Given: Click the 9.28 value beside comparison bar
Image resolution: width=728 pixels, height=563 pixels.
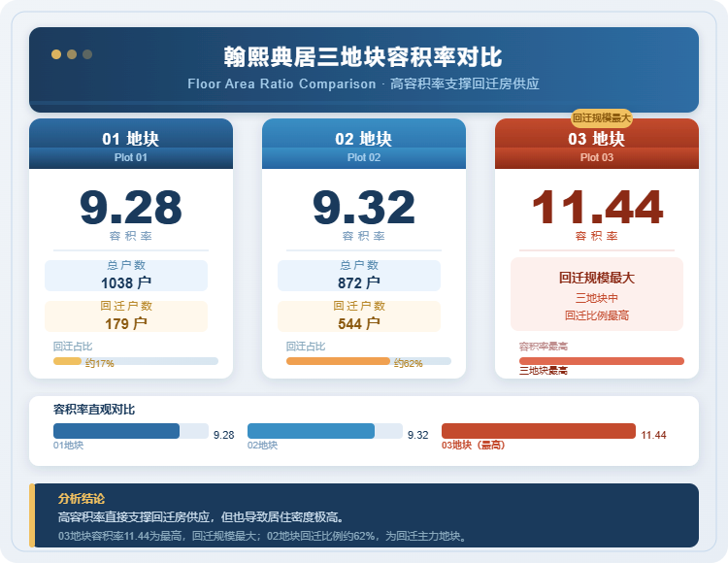Looking at the screenshot, I should 224,435.
